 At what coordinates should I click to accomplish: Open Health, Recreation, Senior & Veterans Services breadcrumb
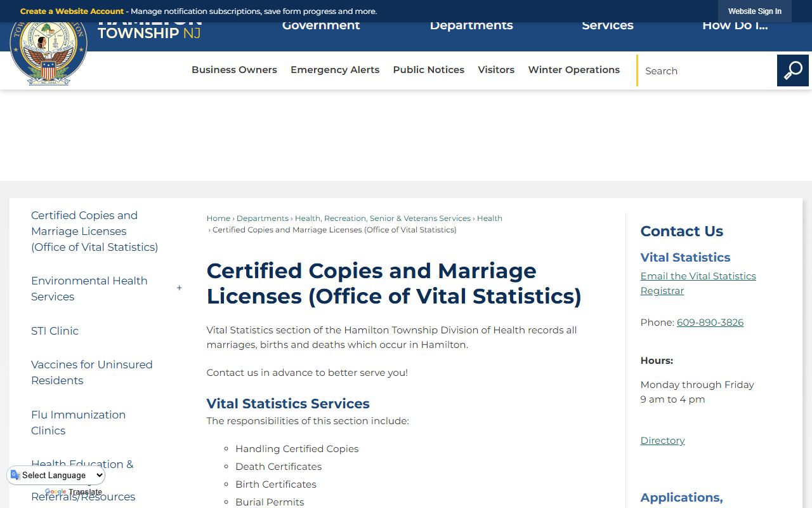(x=383, y=218)
